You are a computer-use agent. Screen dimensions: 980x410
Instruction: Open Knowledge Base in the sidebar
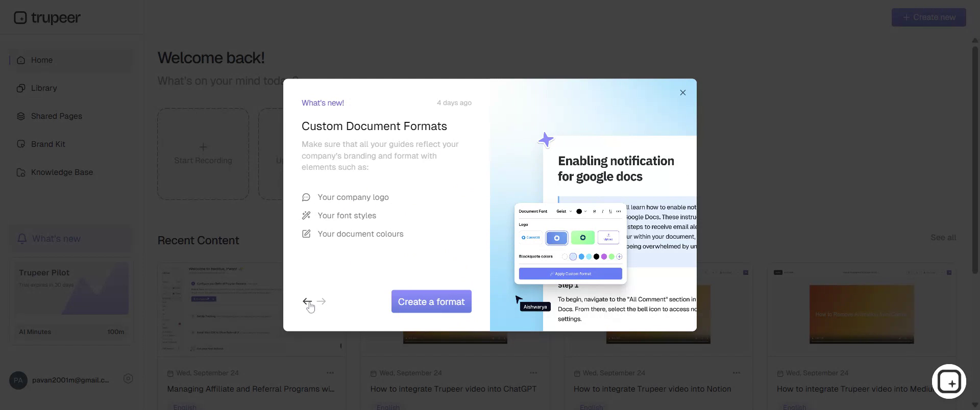pyautogui.click(x=71, y=172)
